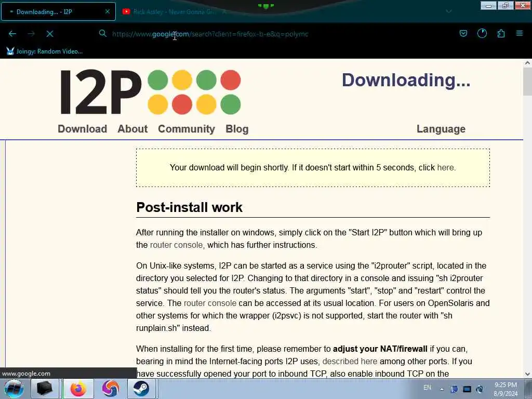The width and height of the screenshot is (532, 399).
Task: Click the scrollbar up arrow
Action: (x=527, y=63)
